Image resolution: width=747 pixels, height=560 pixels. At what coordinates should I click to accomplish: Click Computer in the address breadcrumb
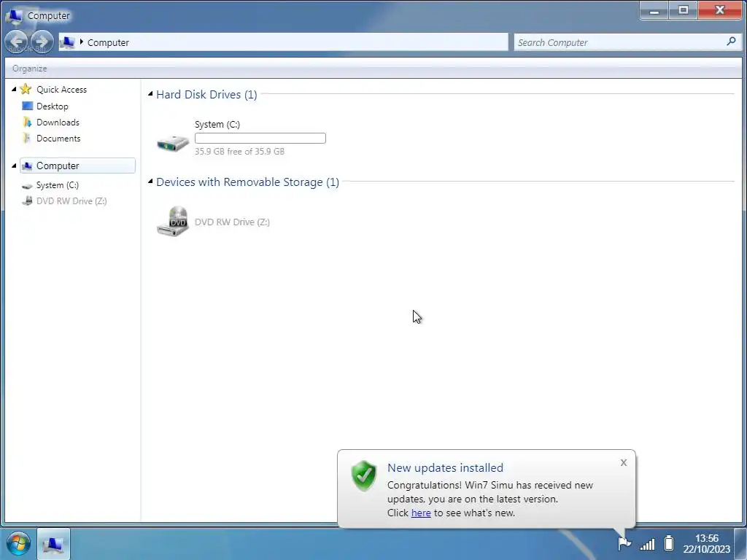(x=108, y=42)
